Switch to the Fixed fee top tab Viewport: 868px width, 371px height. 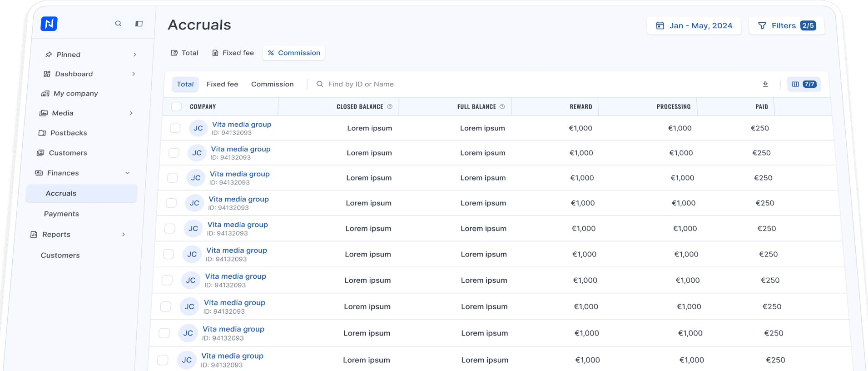tap(233, 53)
